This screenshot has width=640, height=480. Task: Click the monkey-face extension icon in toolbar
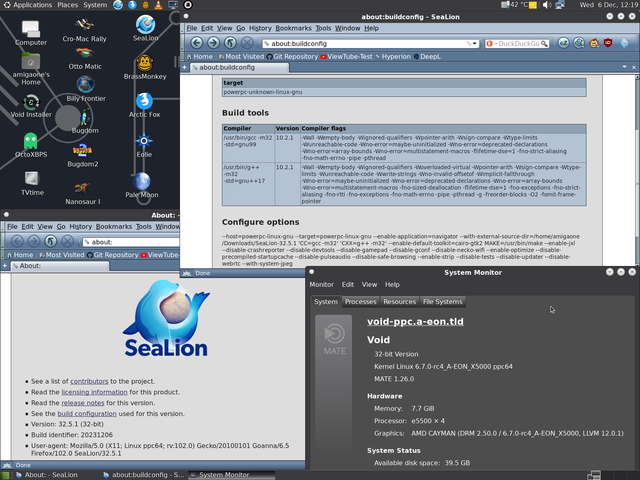point(594,43)
